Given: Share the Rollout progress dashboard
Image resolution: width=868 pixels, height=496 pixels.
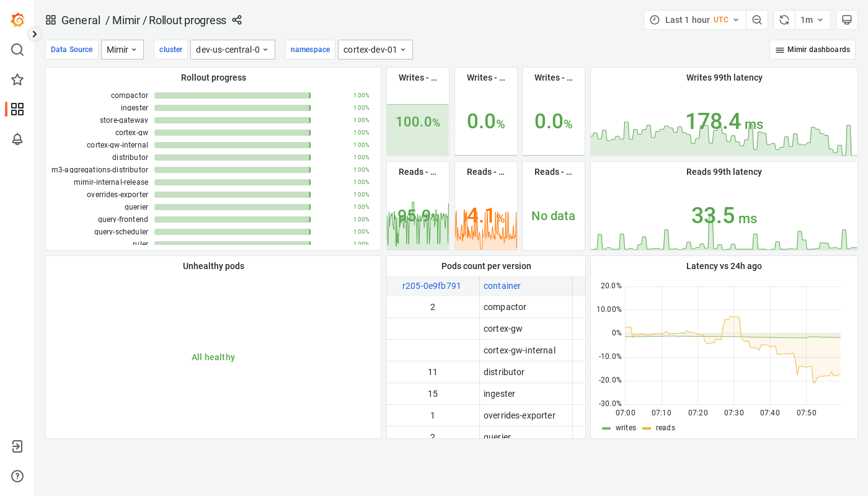Looking at the screenshot, I should (237, 20).
